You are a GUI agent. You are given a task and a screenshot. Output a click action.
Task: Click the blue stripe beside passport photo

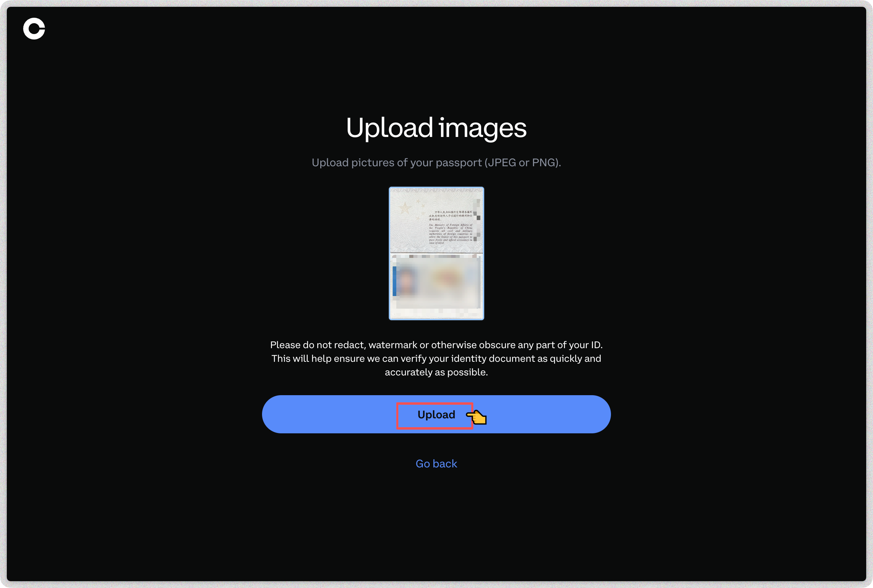(x=394, y=281)
